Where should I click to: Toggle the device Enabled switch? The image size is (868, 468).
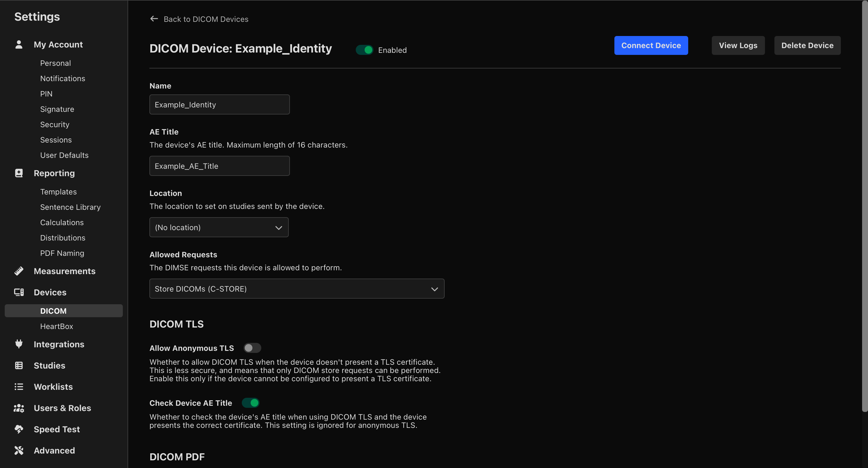tap(364, 50)
